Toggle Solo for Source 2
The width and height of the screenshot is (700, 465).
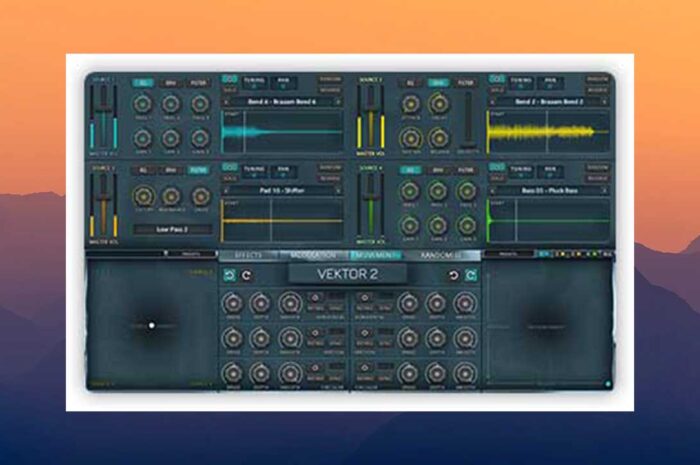pos(496,90)
